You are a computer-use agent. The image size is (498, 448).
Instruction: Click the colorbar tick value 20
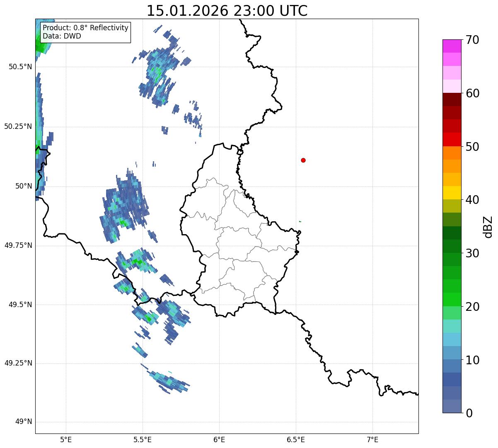(x=472, y=307)
